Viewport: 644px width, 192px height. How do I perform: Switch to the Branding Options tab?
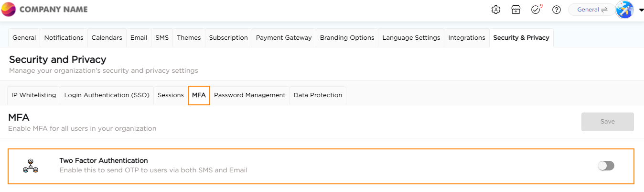coord(347,38)
